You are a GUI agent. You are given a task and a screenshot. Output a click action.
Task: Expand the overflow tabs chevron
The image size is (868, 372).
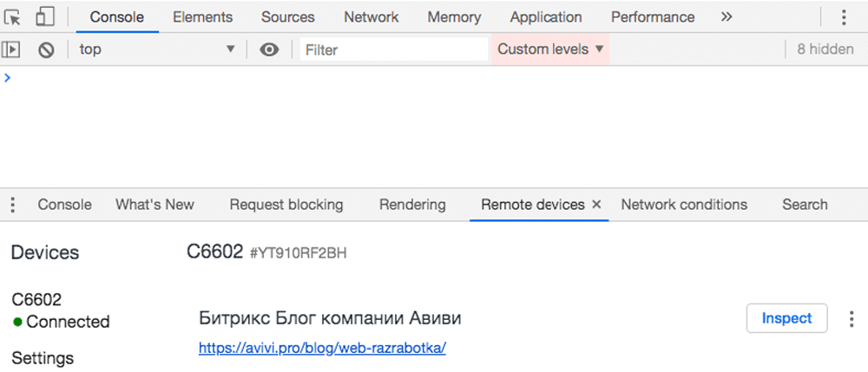point(727,16)
